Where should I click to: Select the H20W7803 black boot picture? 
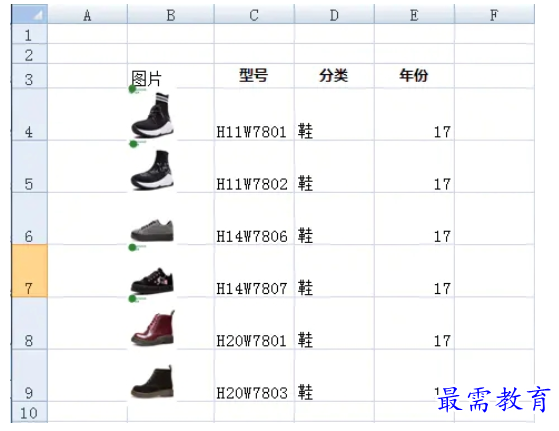coord(153,381)
